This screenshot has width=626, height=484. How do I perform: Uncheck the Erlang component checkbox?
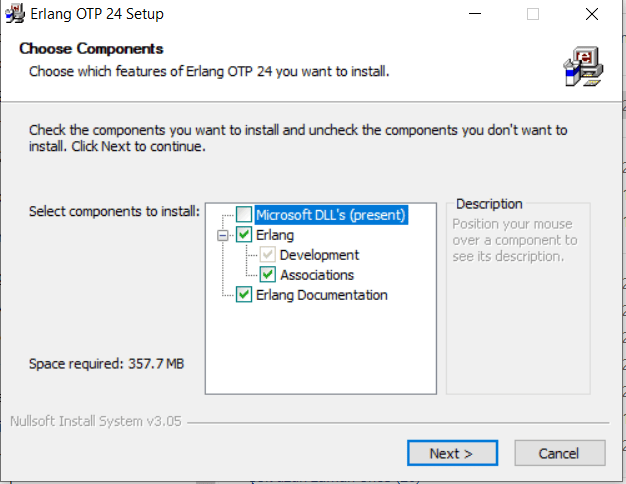[x=244, y=235]
